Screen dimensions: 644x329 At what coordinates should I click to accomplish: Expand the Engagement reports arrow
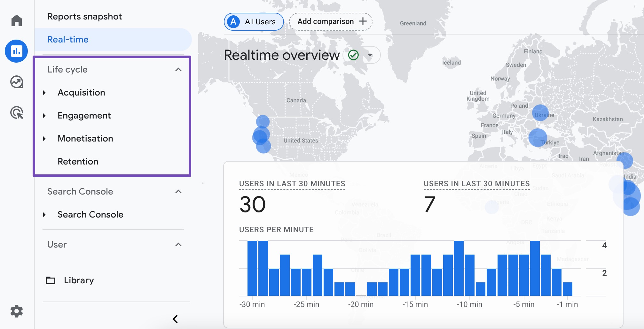44,116
